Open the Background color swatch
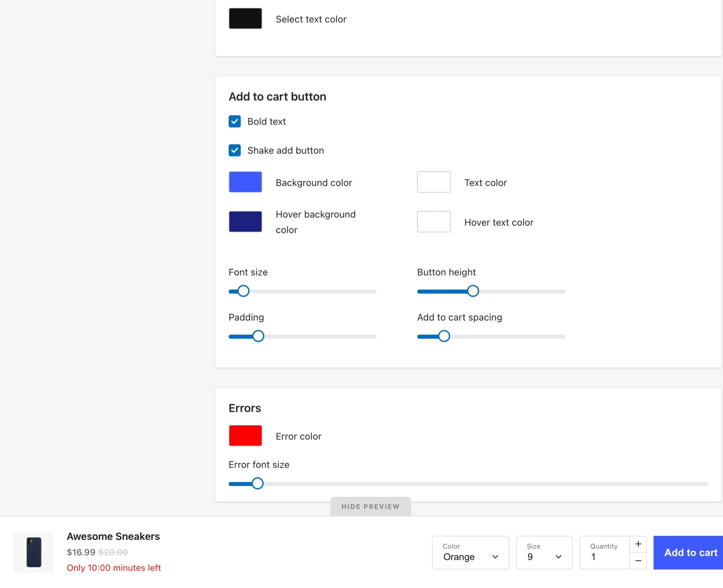Viewport: 723px width, 588px height. click(245, 182)
